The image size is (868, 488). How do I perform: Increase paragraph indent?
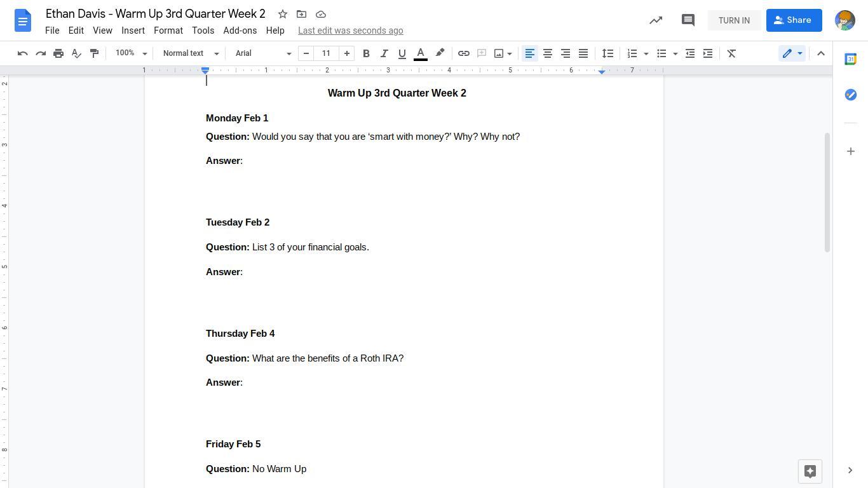(x=708, y=53)
